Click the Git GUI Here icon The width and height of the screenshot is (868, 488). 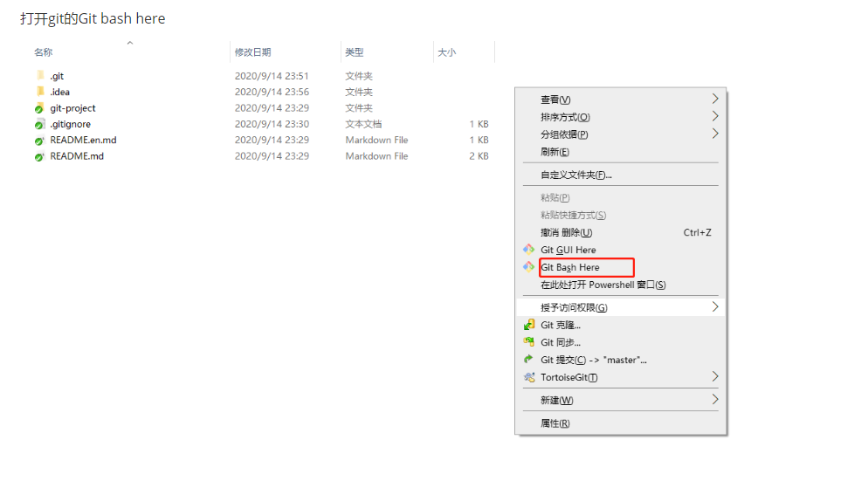[528, 250]
